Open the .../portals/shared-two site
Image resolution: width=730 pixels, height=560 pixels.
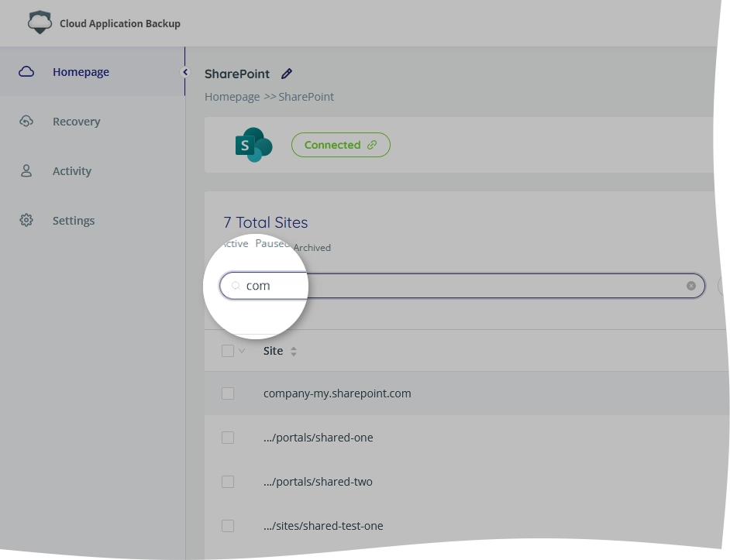[318, 482]
